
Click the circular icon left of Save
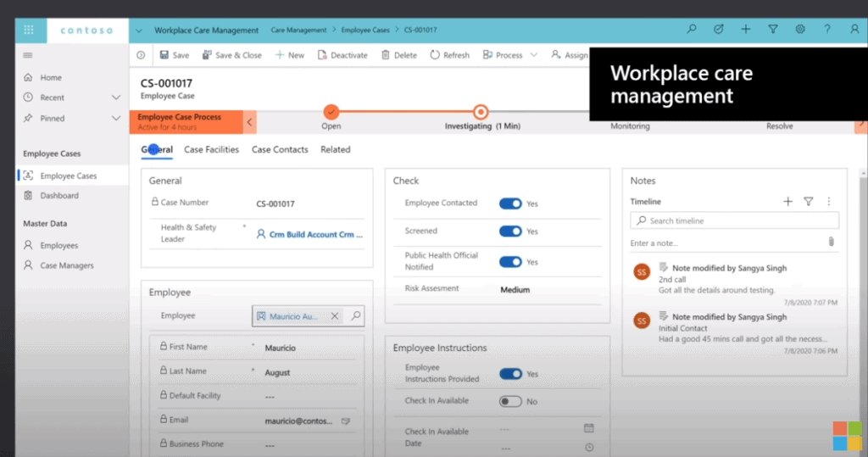142,55
